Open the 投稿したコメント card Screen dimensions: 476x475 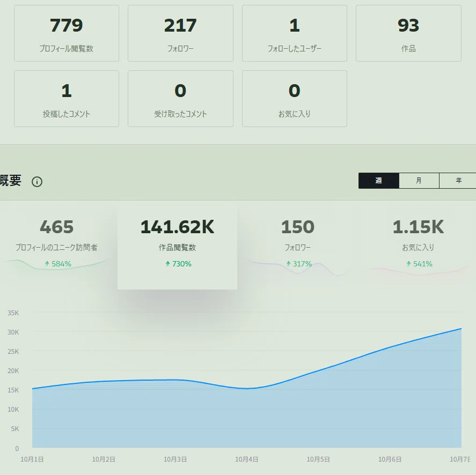pos(67,99)
